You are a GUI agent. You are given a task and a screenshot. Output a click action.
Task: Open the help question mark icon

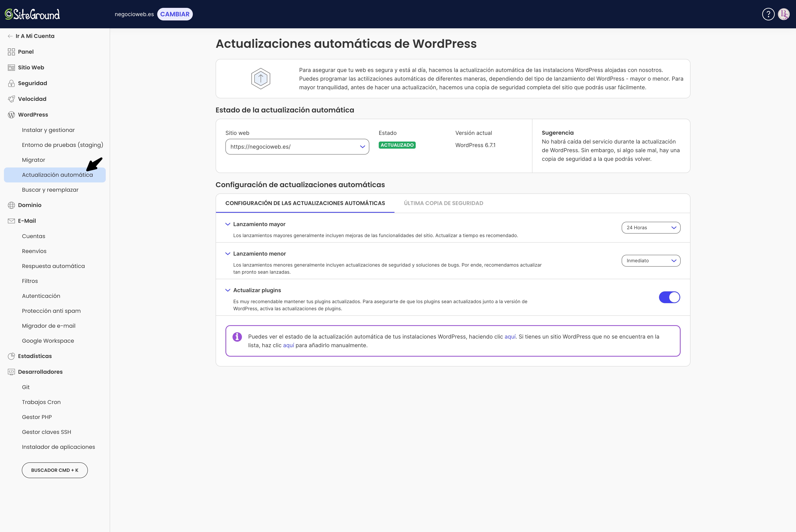pos(768,14)
